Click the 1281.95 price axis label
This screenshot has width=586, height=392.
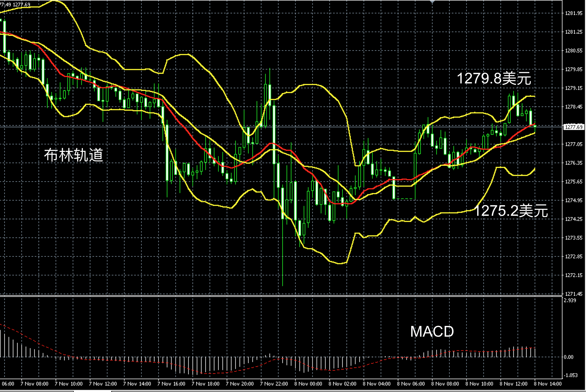click(x=574, y=13)
